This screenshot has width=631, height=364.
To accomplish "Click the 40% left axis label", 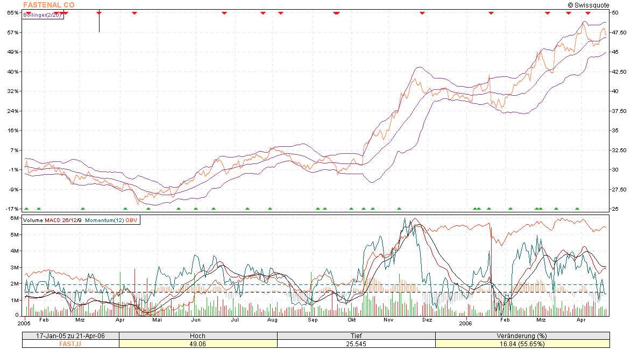I will coord(13,72).
